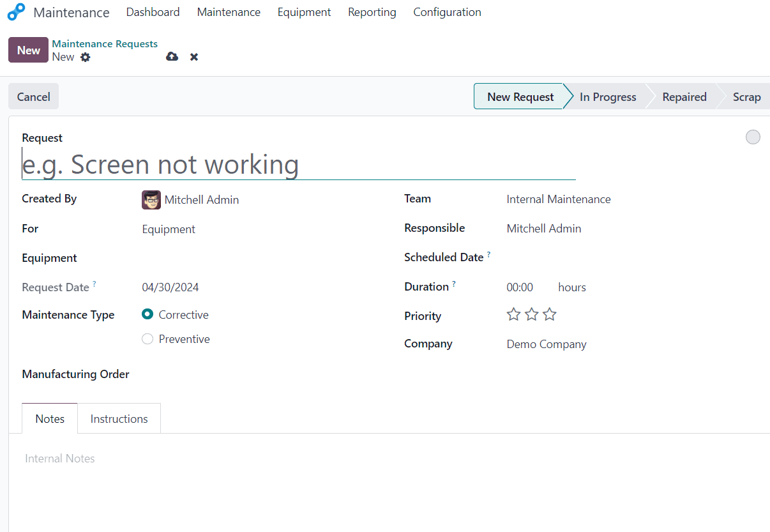
Task: Open the Responsible field for Mitchell Admin
Action: point(544,228)
